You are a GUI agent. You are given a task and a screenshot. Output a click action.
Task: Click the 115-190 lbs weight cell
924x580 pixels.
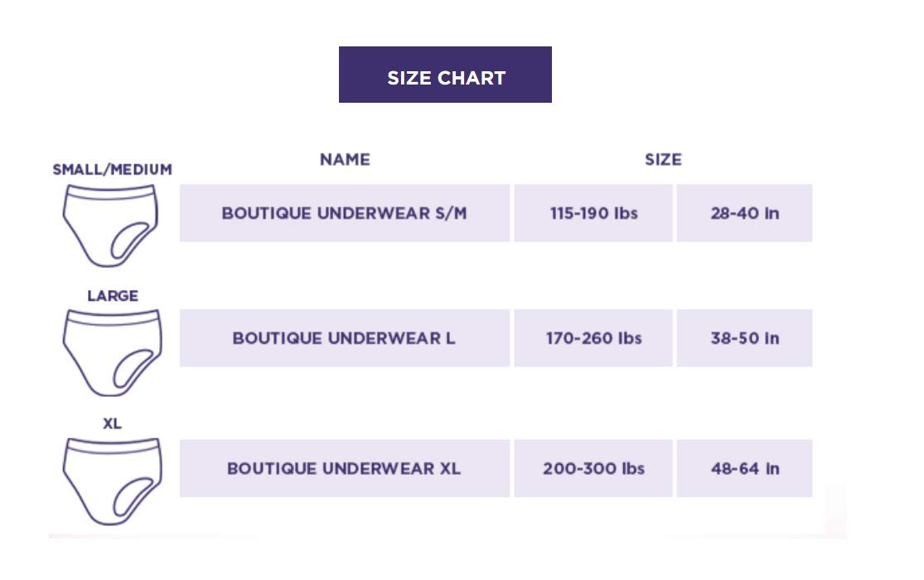point(593,213)
